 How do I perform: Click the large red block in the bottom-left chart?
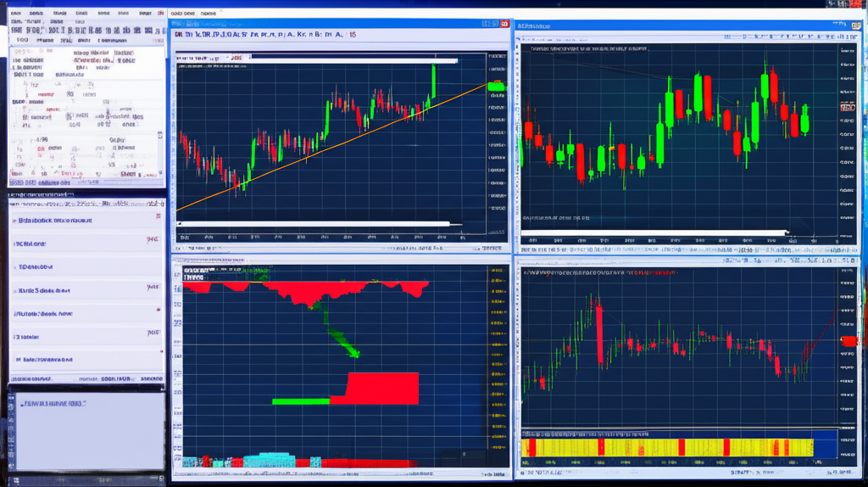coord(383,388)
